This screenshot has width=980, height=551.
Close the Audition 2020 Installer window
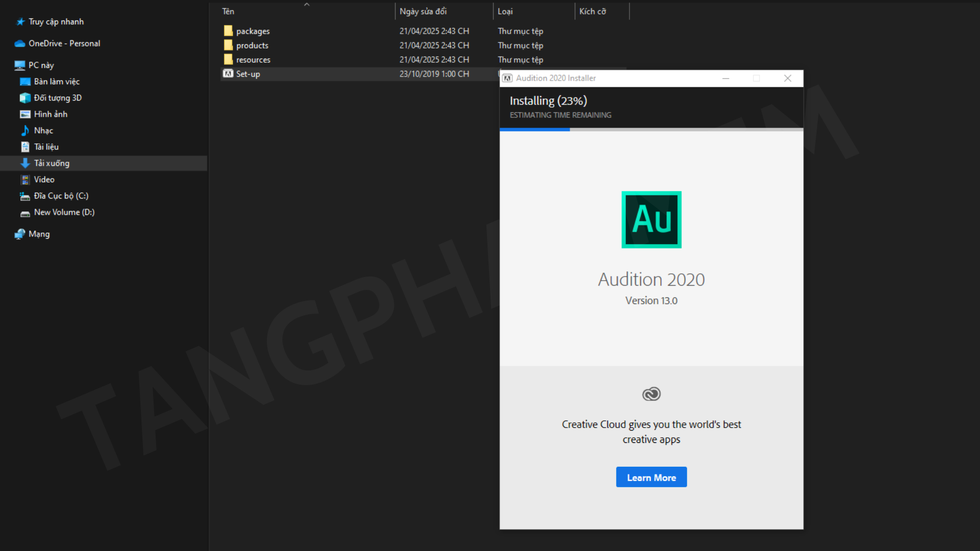788,78
